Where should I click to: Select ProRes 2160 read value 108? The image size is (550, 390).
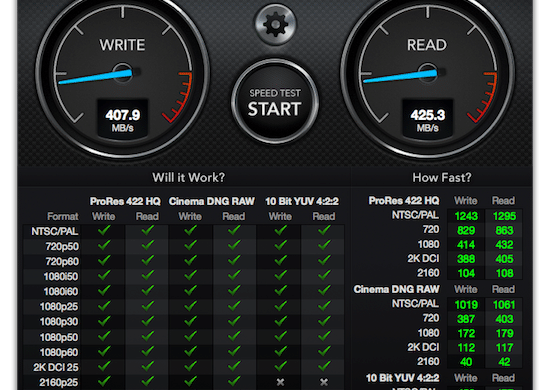(x=504, y=274)
